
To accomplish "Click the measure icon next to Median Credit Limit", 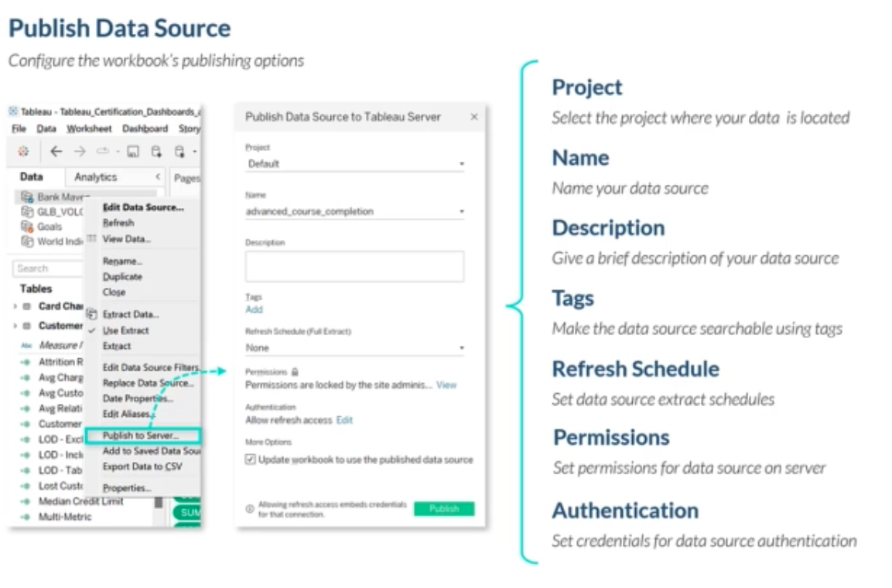I will click(x=26, y=501).
